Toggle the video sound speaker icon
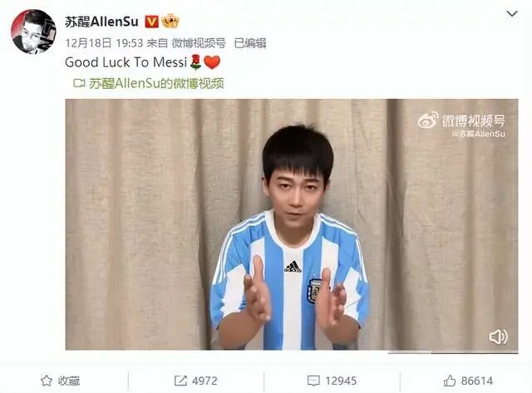 pos(499,337)
